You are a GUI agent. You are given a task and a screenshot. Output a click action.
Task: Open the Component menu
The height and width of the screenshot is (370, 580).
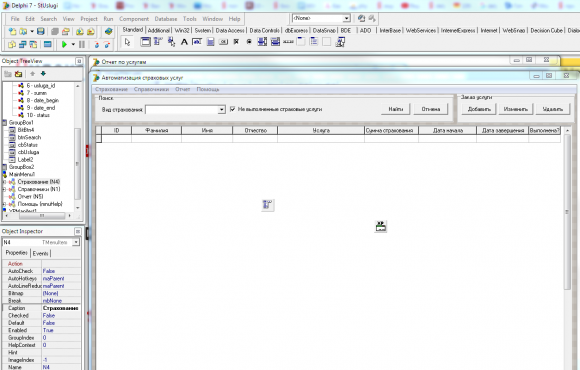pyautogui.click(x=134, y=19)
